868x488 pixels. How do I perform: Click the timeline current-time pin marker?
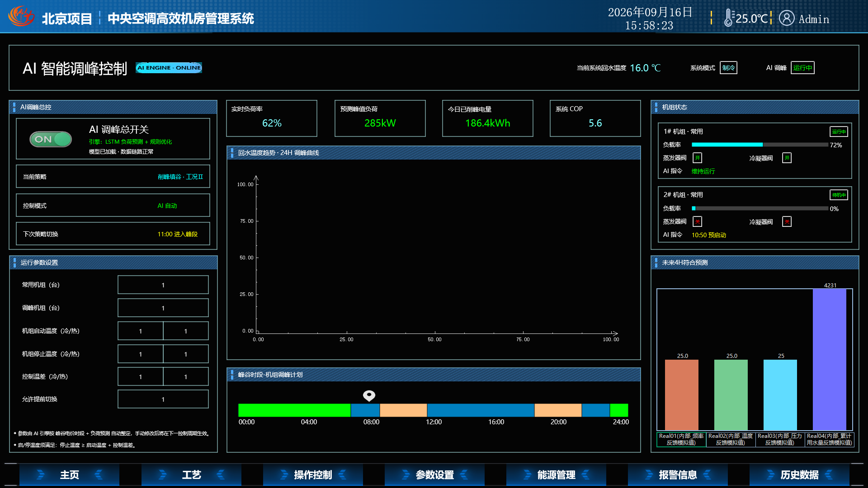369,396
